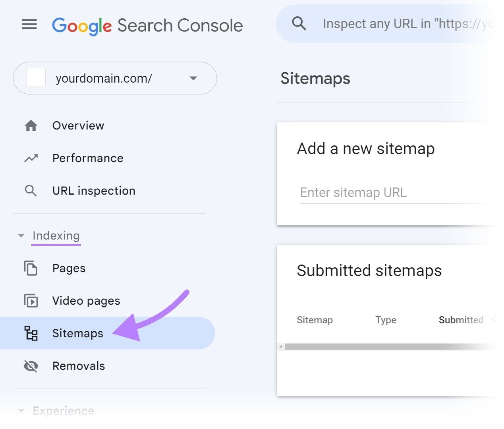This screenshot has height=429, width=504.
Task: Select the Sitemaps hierarchy icon
Action: coord(31,334)
